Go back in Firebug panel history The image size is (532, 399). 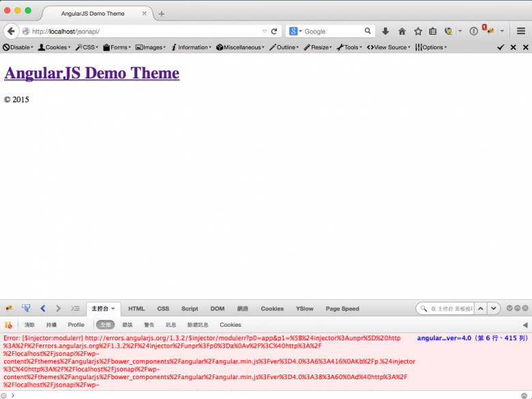point(43,308)
